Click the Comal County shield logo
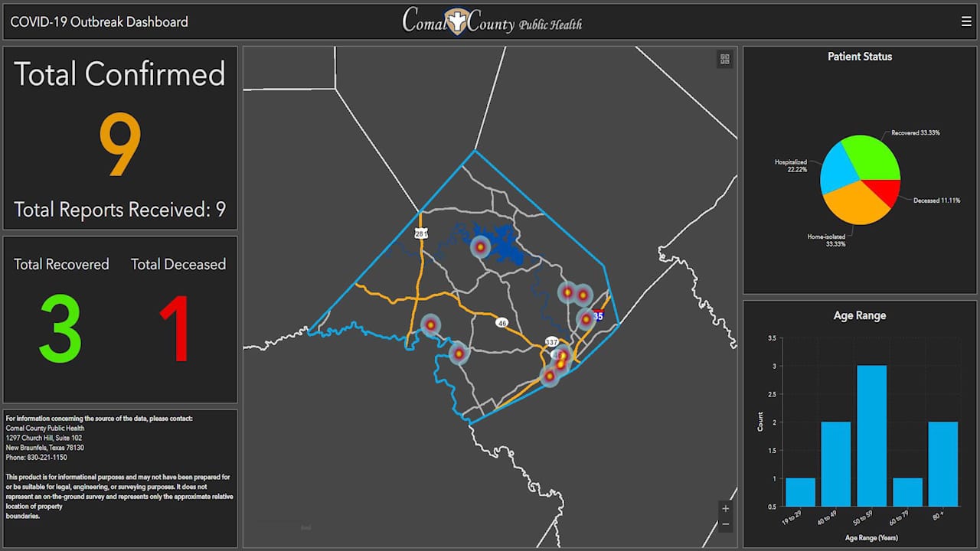 tap(457, 21)
